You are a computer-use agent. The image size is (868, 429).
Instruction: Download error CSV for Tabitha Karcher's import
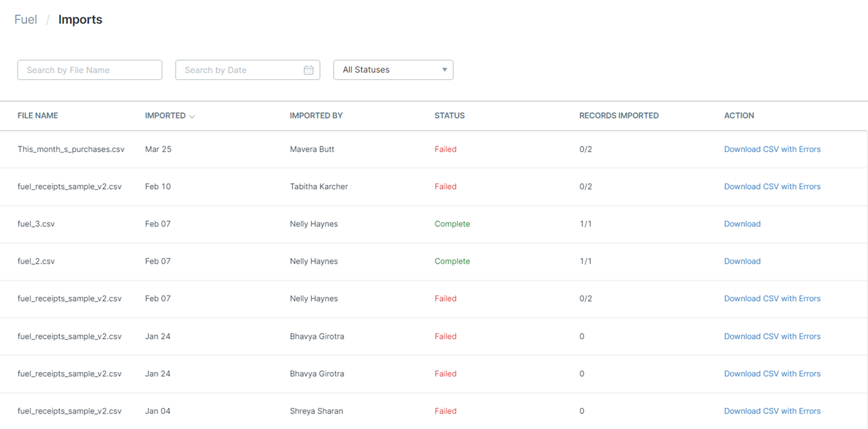772,186
